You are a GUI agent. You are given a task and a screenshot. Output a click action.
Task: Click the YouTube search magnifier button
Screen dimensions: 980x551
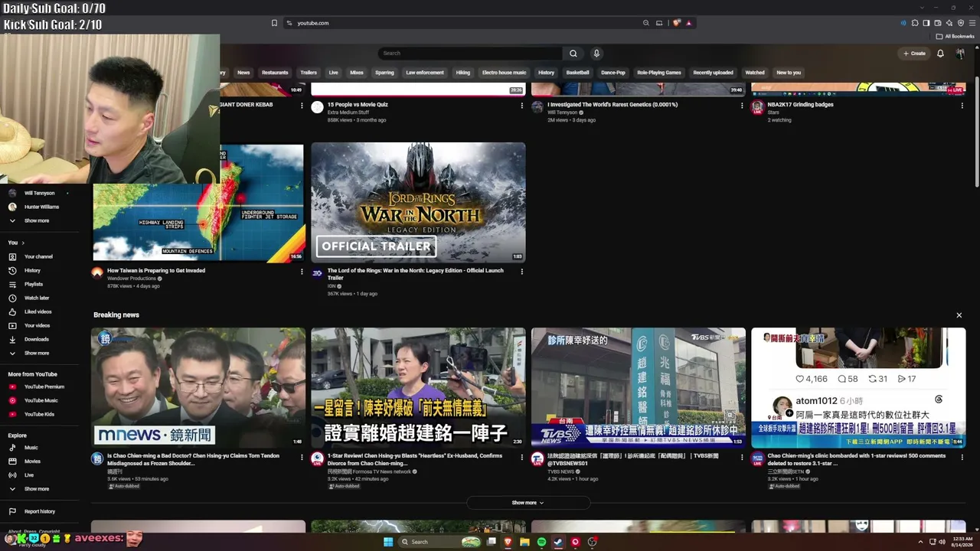(x=573, y=54)
